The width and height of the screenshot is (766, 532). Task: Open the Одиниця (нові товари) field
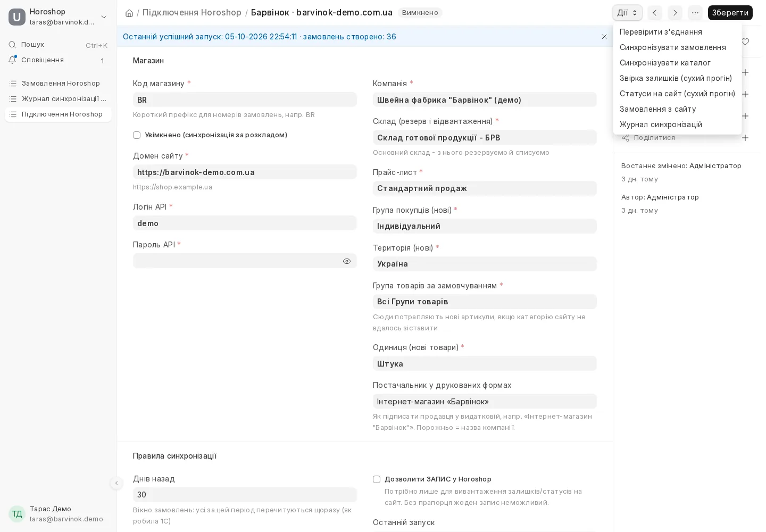485,363
